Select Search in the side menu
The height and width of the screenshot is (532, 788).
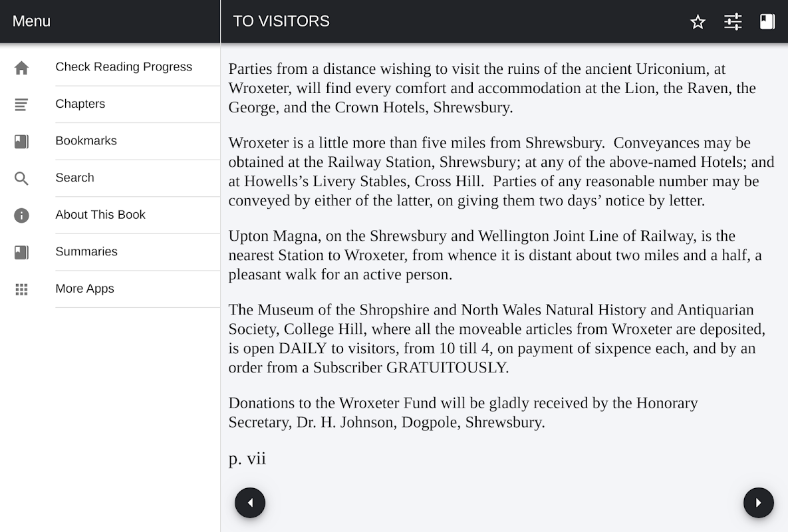(75, 178)
